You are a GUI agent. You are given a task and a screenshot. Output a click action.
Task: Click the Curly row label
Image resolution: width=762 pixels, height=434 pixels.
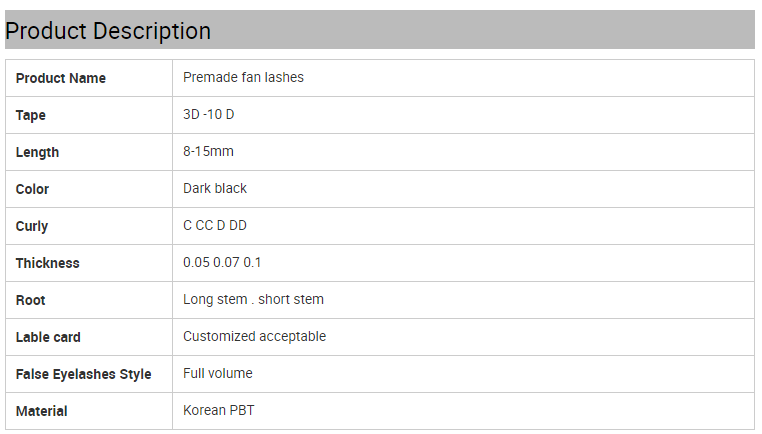pyautogui.click(x=32, y=226)
